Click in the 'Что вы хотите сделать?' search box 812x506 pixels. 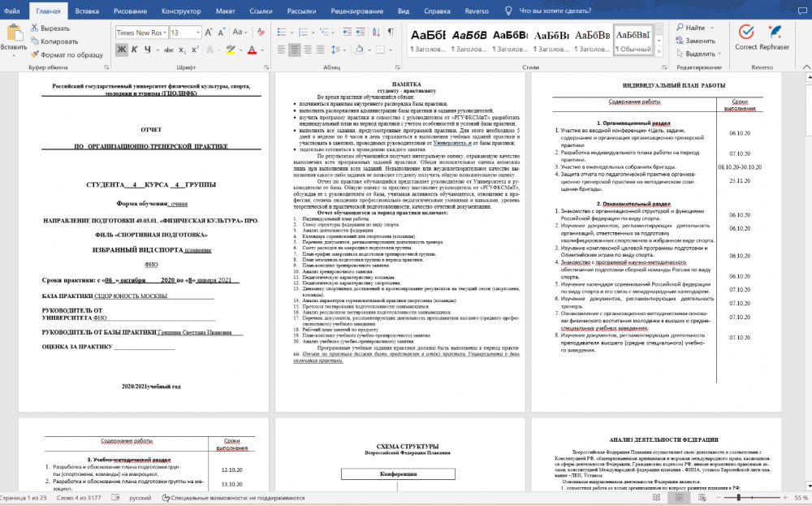click(555, 11)
